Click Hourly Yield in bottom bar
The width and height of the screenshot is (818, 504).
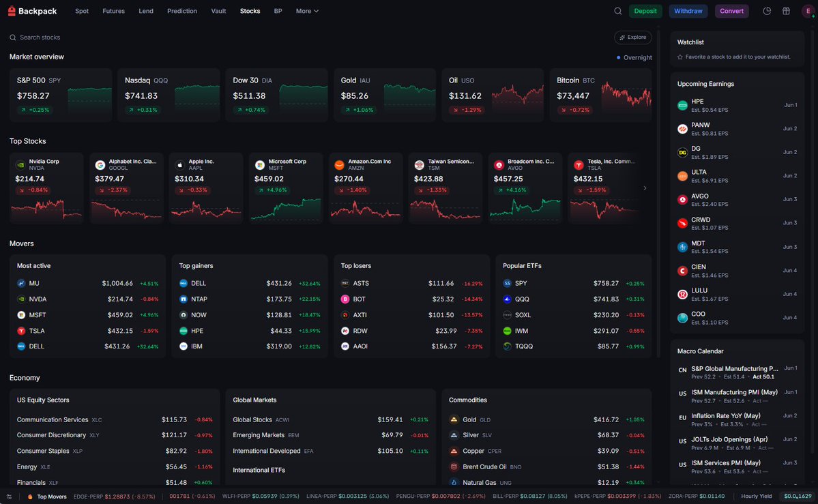point(756,496)
